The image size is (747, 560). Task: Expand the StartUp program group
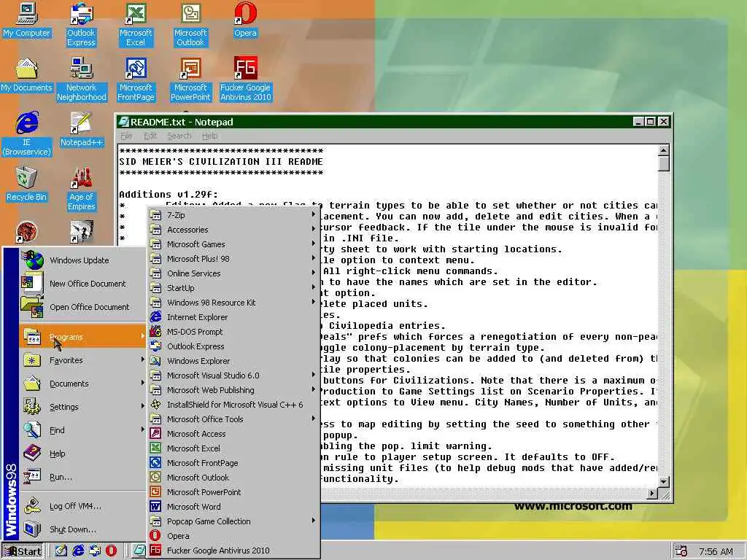pyautogui.click(x=233, y=288)
